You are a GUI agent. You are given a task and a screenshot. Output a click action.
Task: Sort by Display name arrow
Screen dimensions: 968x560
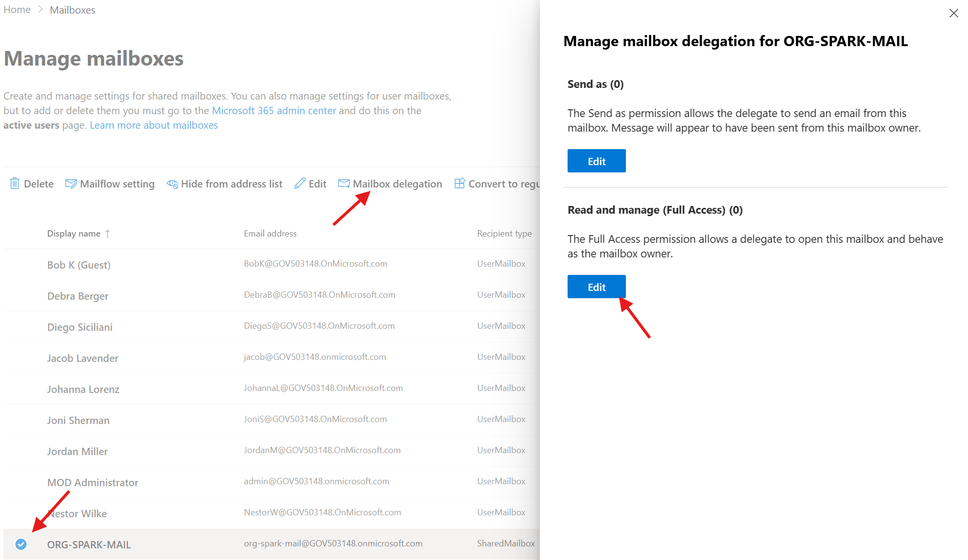[107, 234]
